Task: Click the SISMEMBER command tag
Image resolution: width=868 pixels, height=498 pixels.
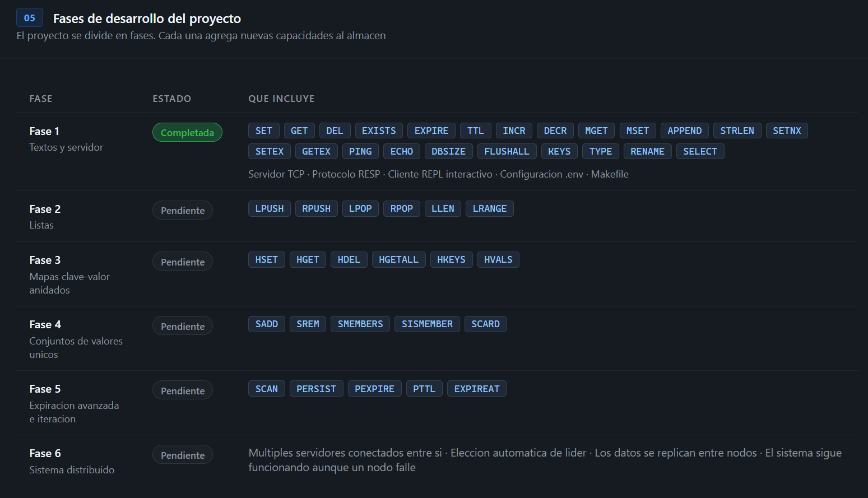Action: tap(427, 324)
